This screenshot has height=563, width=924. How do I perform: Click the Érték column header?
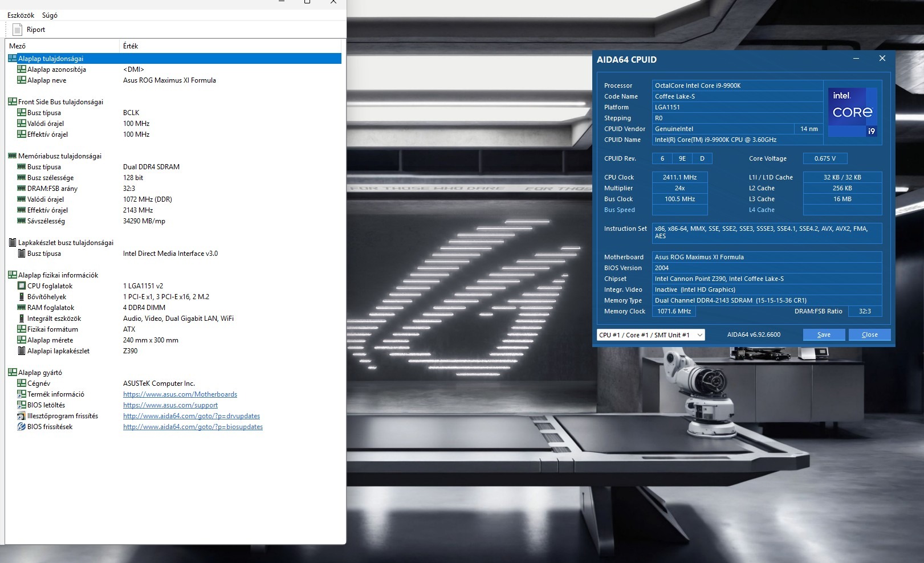tap(230, 46)
